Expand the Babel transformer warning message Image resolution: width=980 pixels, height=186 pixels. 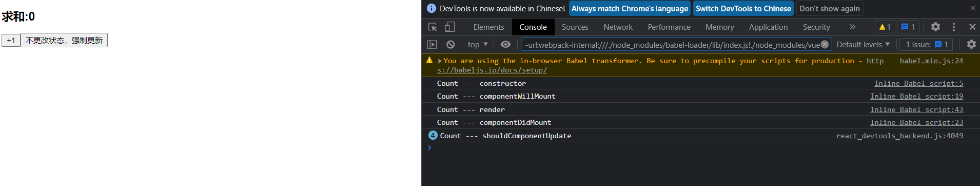point(440,61)
